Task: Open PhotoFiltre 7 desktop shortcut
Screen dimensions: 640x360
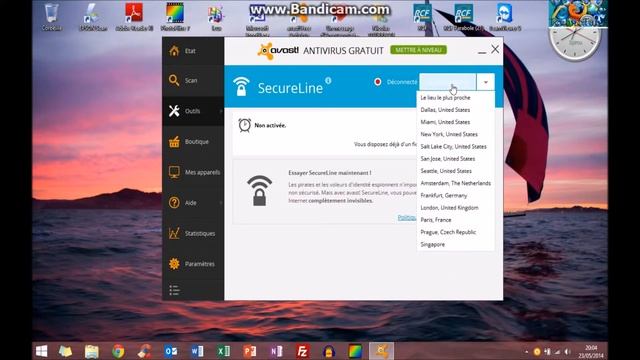Action: [x=175, y=17]
